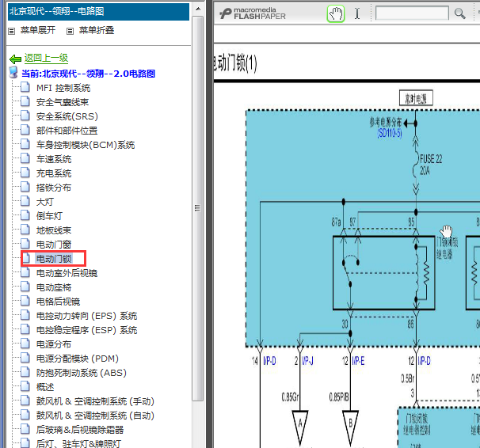Select 防抱死制动系统 (ABS) entry
This screenshot has width=480, height=448.
(x=81, y=373)
